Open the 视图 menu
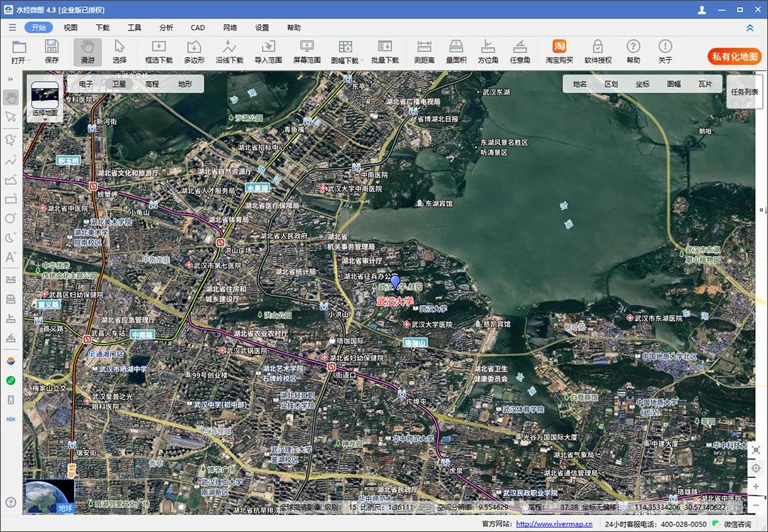768x532 pixels. pyautogui.click(x=70, y=28)
